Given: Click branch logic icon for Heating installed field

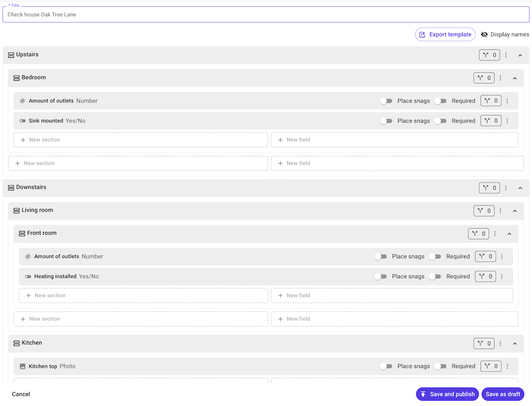Looking at the screenshot, I should [485, 276].
